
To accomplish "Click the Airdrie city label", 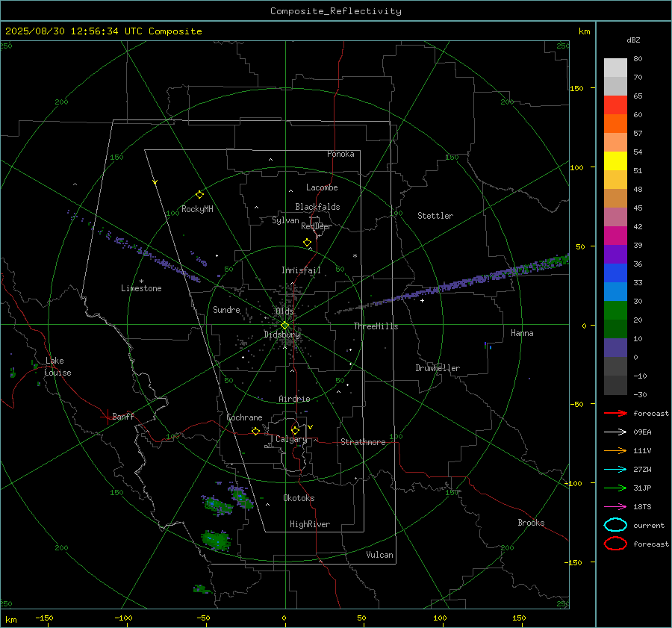I will pyautogui.click(x=294, y=399).
